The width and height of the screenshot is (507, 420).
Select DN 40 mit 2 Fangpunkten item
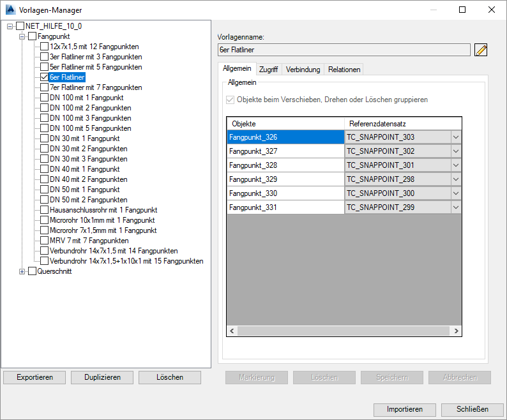(88, 179)
